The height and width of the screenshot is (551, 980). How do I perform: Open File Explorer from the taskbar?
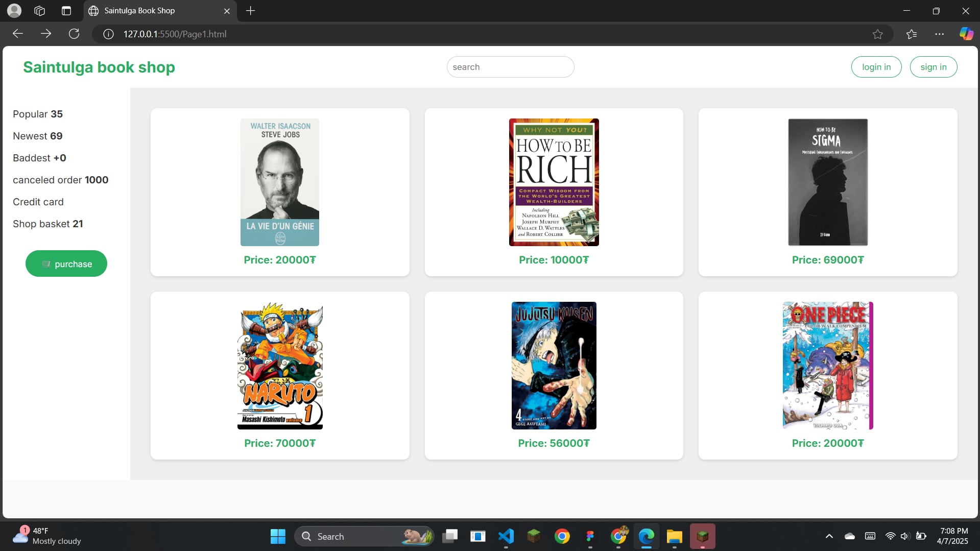click(675, 536)
